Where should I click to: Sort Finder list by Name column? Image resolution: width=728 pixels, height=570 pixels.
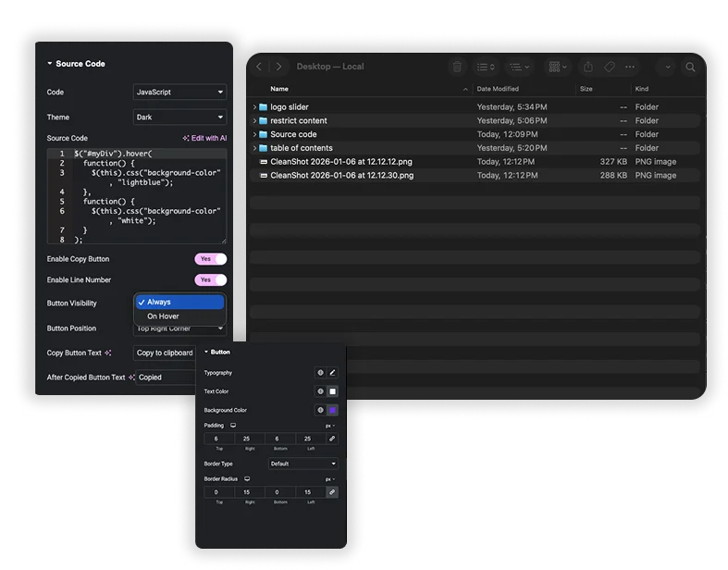click(x=279, y=89)
